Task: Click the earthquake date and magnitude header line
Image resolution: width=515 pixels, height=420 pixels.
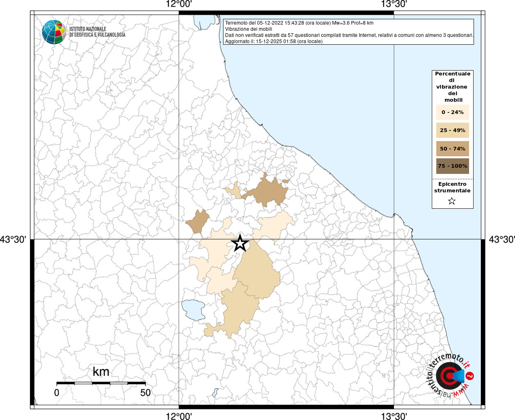Action: point(299,23)
